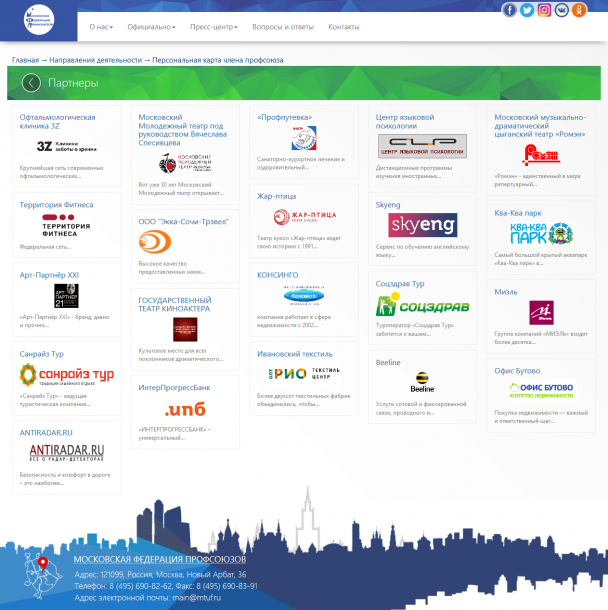608x610 pixels.
Task: Open the Ивановский текстиль title link
Action: [x=295, y=354]
